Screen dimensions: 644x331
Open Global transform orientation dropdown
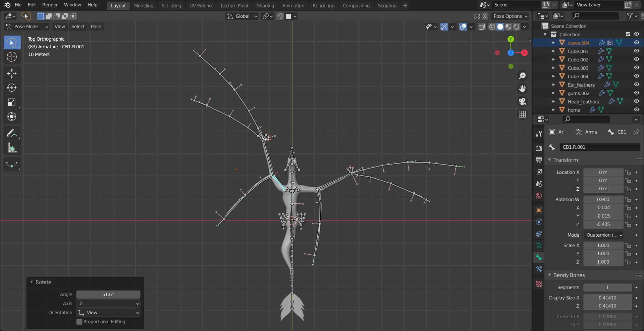coord(242,16)
